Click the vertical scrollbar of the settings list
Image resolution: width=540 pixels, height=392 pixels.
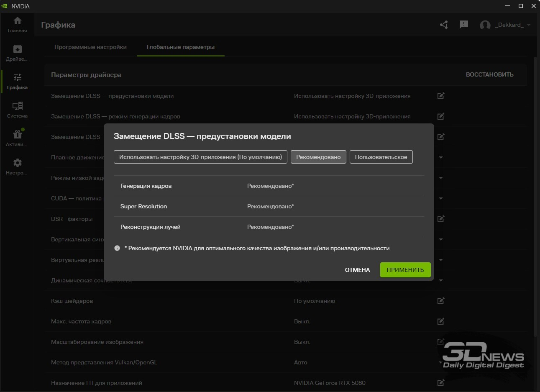coord(535,197)
